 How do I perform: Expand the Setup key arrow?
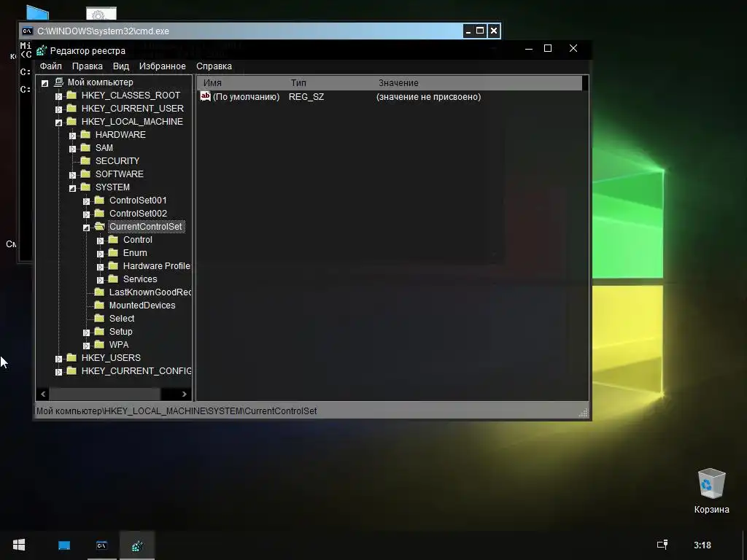(86, 332)
